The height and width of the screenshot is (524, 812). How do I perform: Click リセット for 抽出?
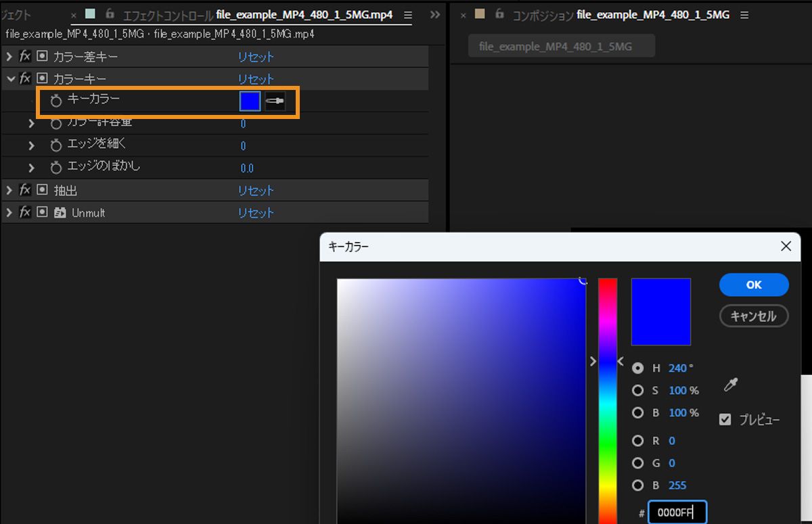256,190
